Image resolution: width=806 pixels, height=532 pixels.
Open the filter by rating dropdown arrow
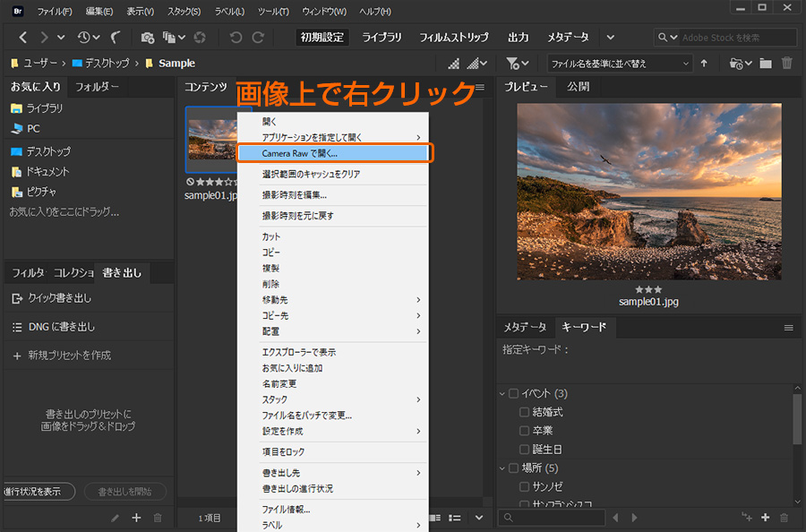tap(525, 64)
